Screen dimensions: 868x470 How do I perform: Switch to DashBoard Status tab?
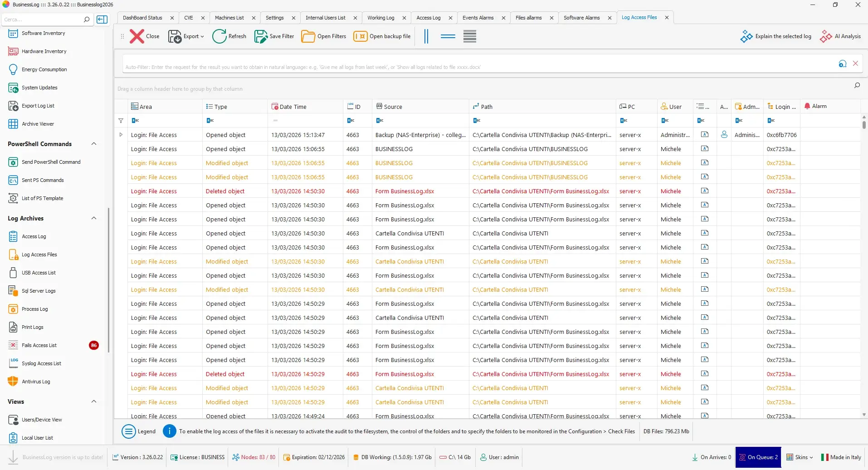tap(142, 18)
